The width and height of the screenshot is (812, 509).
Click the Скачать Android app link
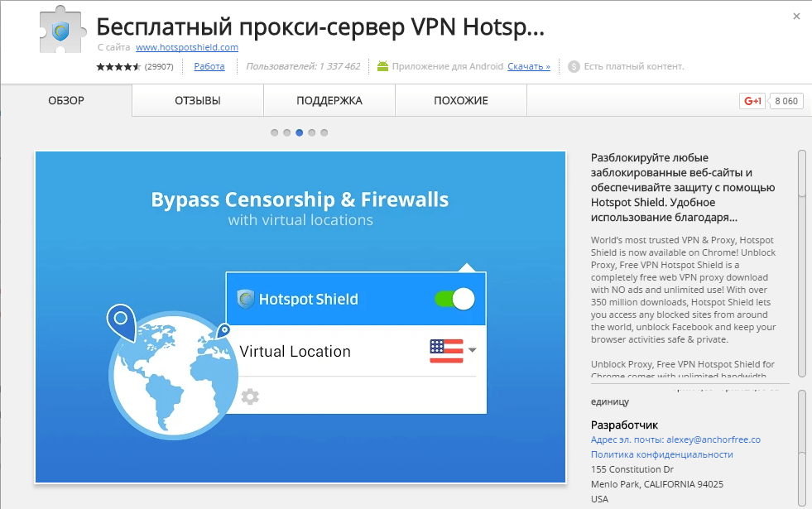[529, 66]
